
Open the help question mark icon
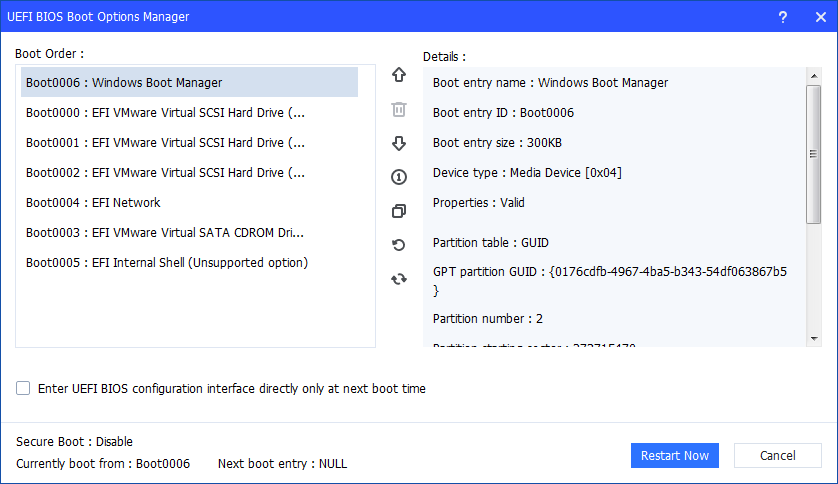tap(783, 17)
